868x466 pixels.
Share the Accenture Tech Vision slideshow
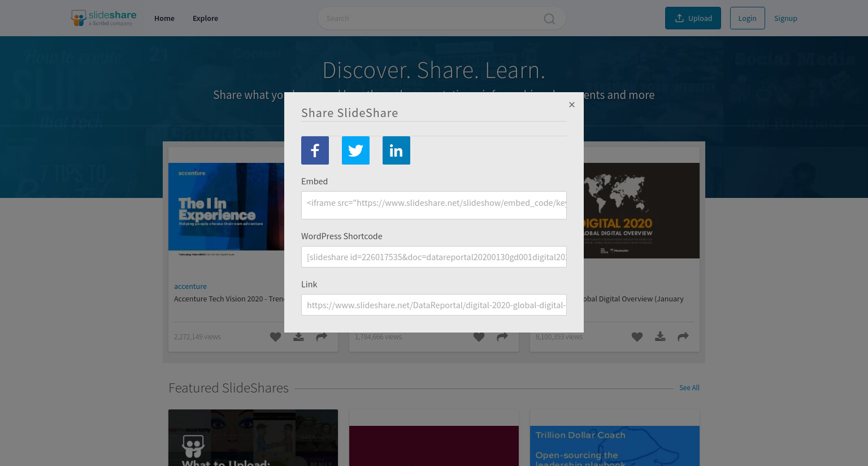pos(322,336)
